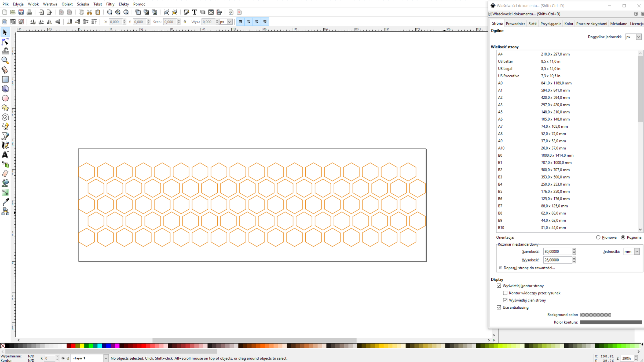Screen dimensions: 644x362
Task: Select the Text tool in toolbox
Action: pyautogui.click(x=5, y=155)
